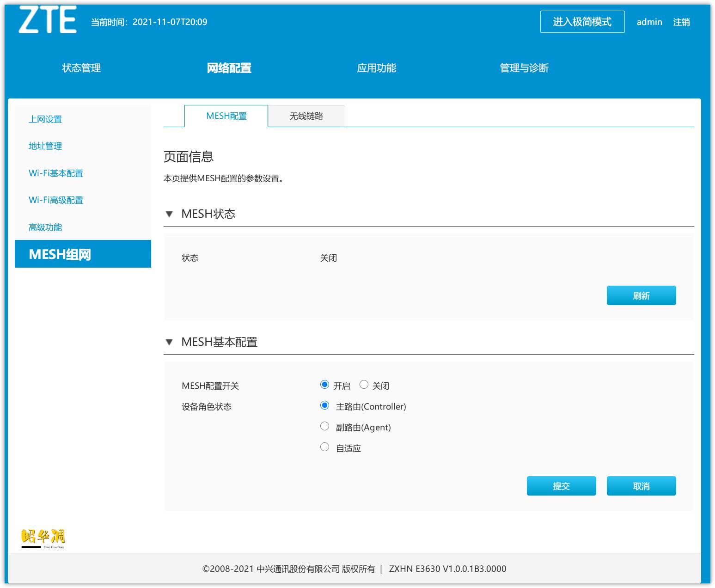Choose 自适应 device role
Screen dimensions: 715x588
click(324, 446)
